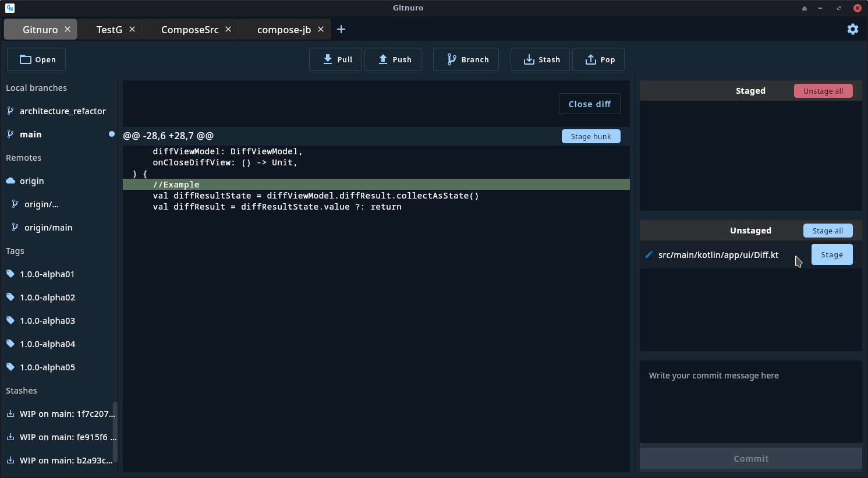Viewport: 868px width, 478px height.
Task: Open stash WIP on main: fe915f6
Action: pos(59,437)
